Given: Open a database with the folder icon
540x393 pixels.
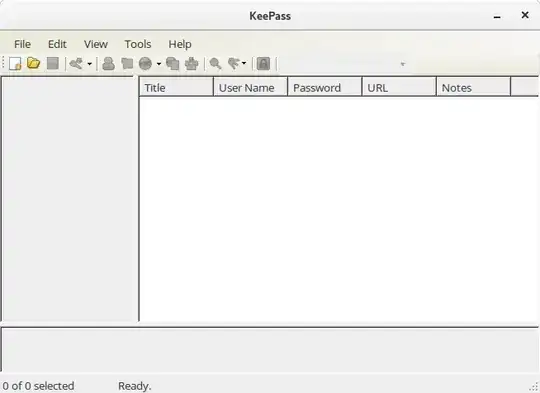Looking at the screenshot, I should point(34,63).
